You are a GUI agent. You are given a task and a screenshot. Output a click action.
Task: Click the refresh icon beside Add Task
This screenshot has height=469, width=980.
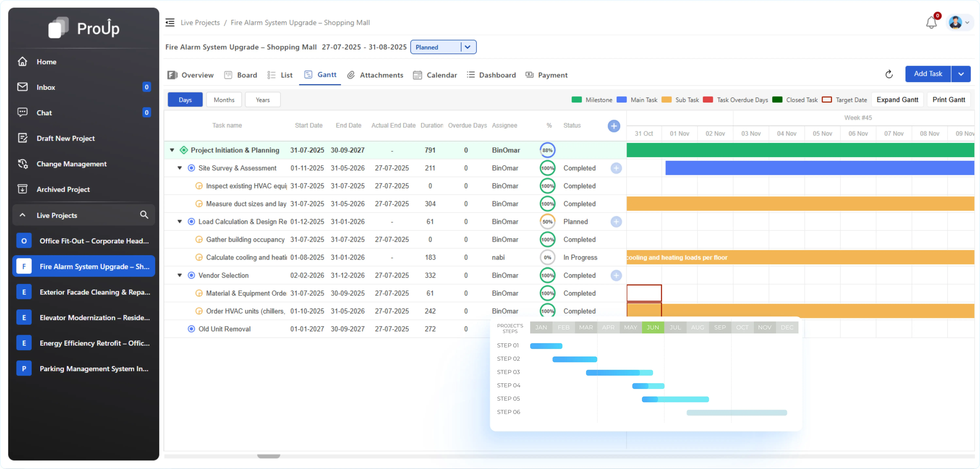point(889,74)
